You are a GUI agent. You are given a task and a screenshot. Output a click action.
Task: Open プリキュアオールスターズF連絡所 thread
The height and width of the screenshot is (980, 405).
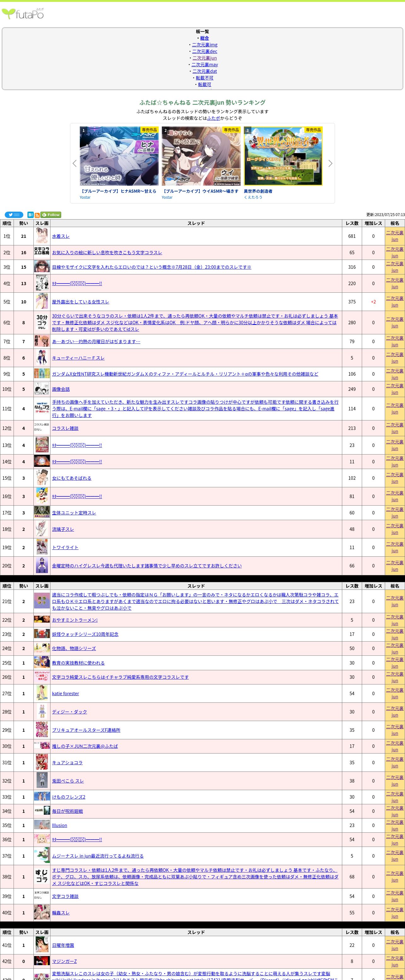(x=86, y=730)
